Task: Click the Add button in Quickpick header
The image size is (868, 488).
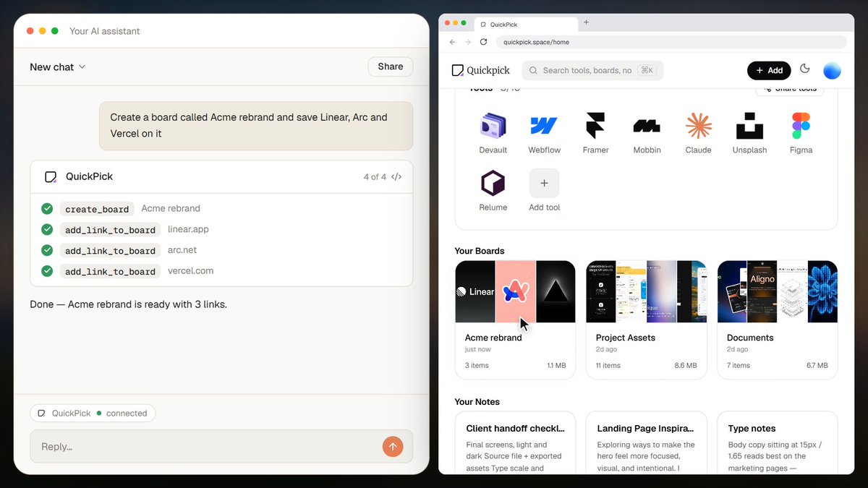Action: (x=769, y=70)
